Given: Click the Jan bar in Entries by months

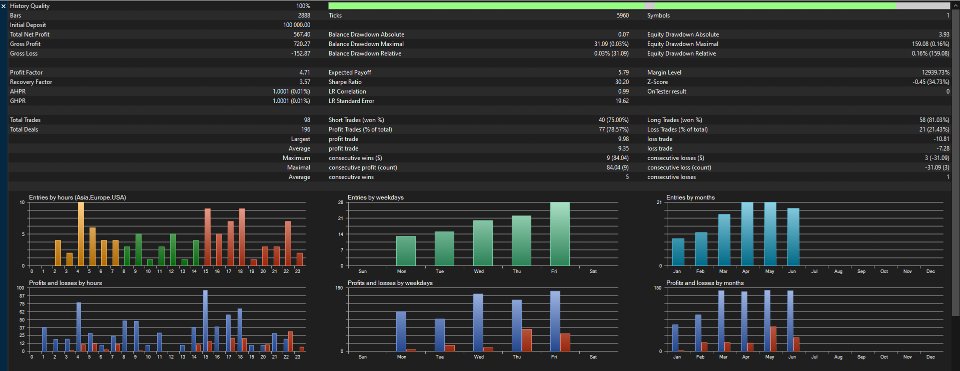Looking at the screenshot, I should pyautogui.click(x=678, y=252).
